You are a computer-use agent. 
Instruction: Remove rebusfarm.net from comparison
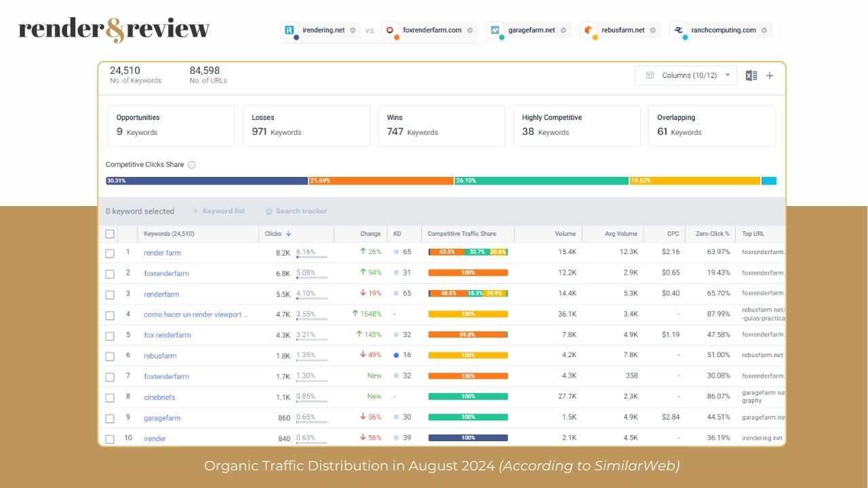point(653,30)
